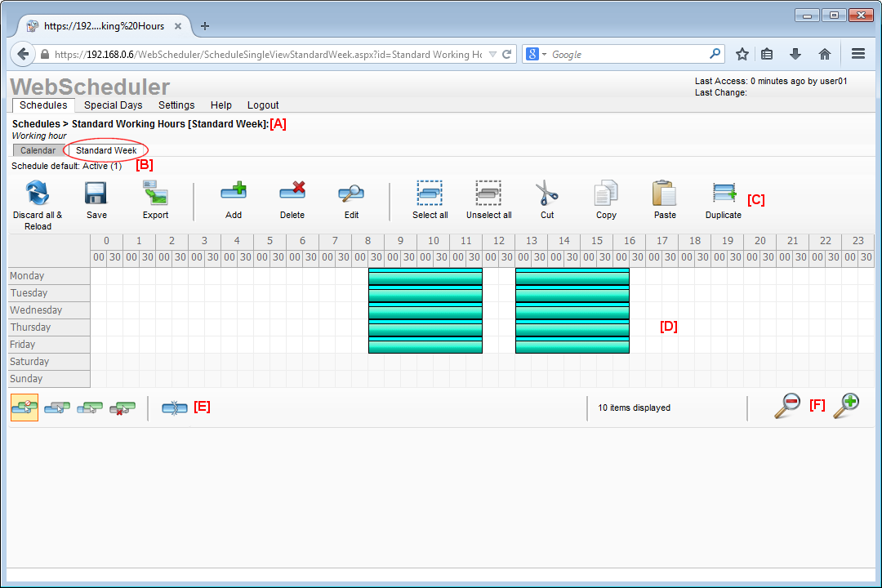Click Select all in the toolbar

coord(430,194)
